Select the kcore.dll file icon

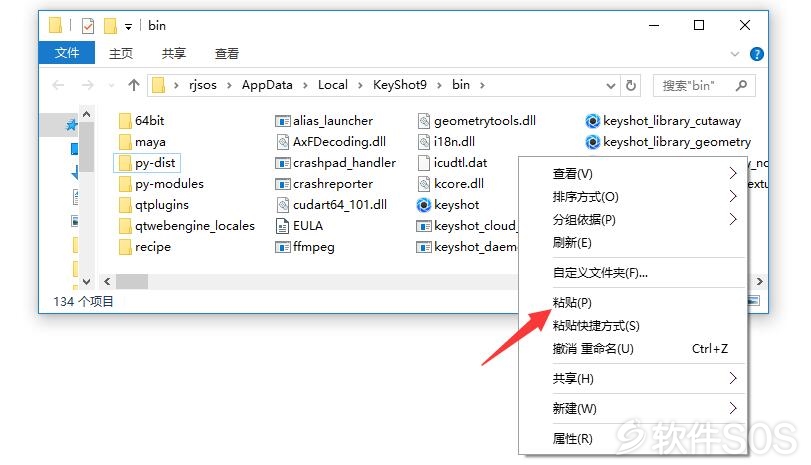(x=424, y=184)
